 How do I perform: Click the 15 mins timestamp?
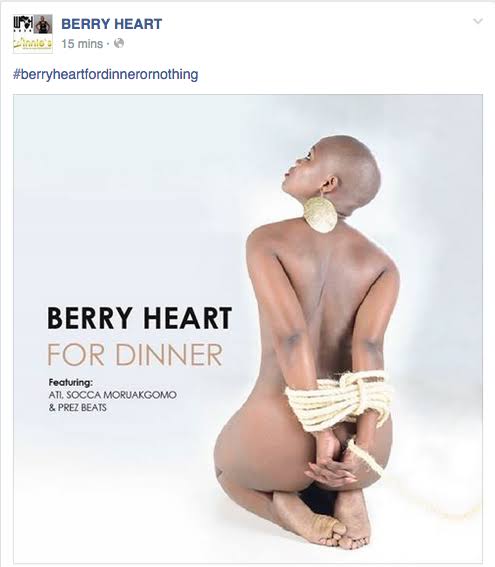click(x=82, y=44)
